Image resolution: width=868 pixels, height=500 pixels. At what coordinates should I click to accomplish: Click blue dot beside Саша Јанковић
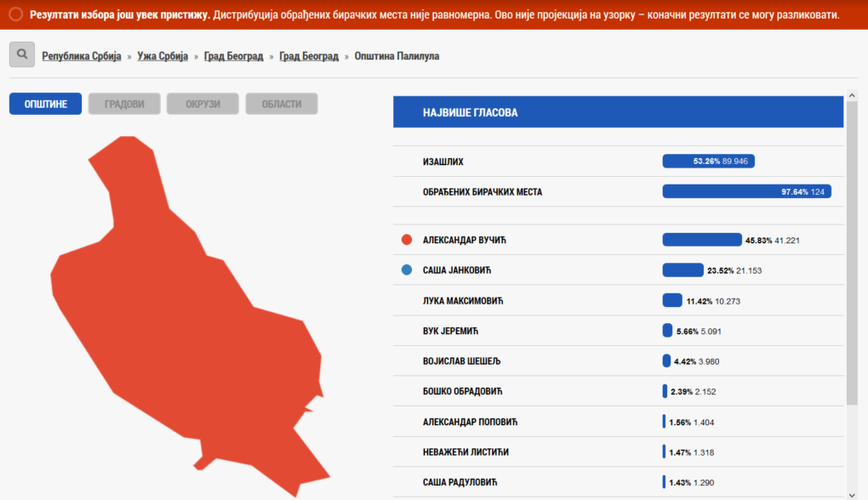[x=407, y=270]
